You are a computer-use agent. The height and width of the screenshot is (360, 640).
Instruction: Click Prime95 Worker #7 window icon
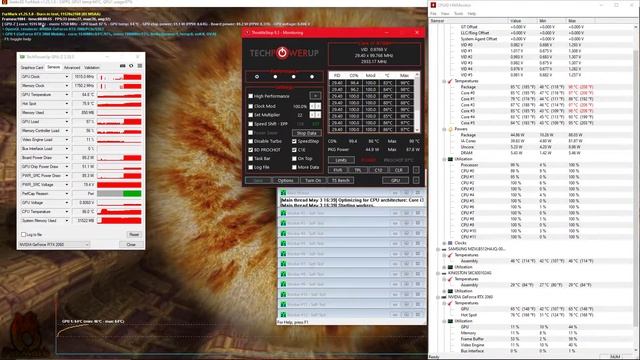pyautogui.click(x=283, y=274)
